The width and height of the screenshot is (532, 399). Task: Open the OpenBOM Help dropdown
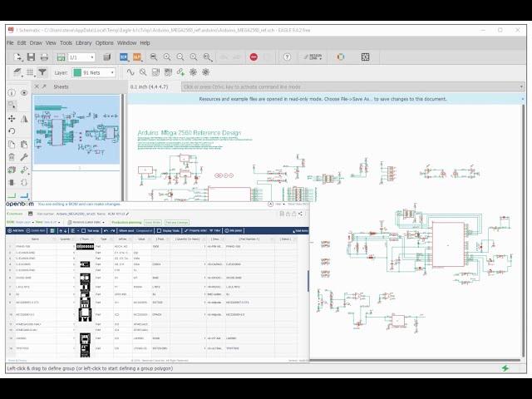pos(279,204)
